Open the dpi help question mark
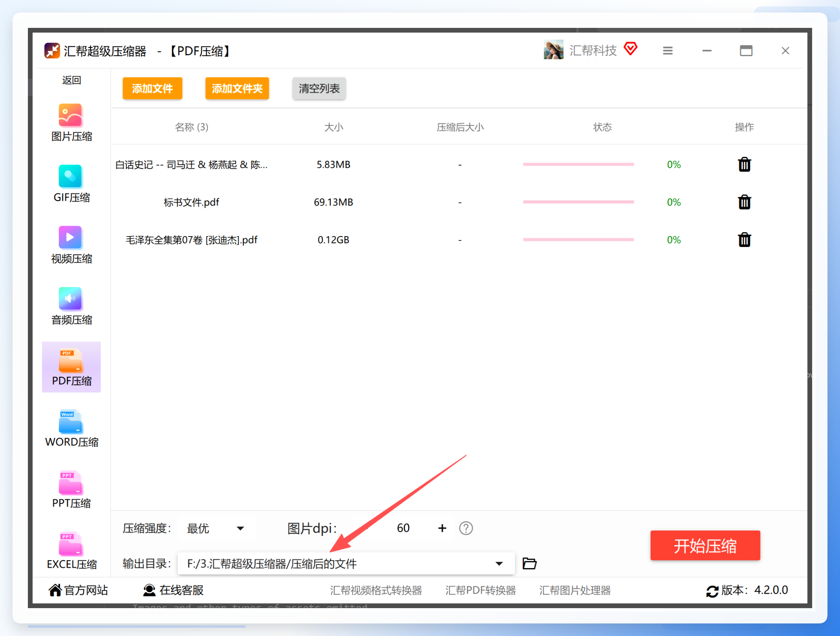This screenshot has height=636, width=840. tap(466, 528)
